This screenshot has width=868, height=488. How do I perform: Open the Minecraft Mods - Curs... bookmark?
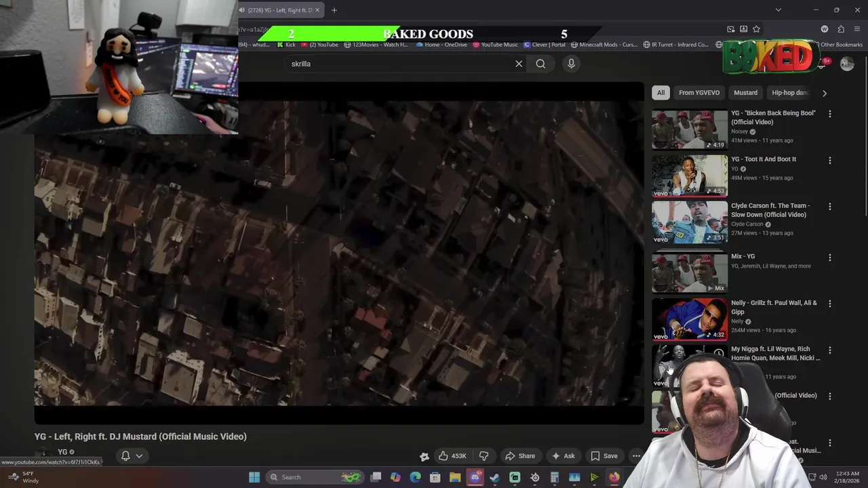(x=604, y=45)
